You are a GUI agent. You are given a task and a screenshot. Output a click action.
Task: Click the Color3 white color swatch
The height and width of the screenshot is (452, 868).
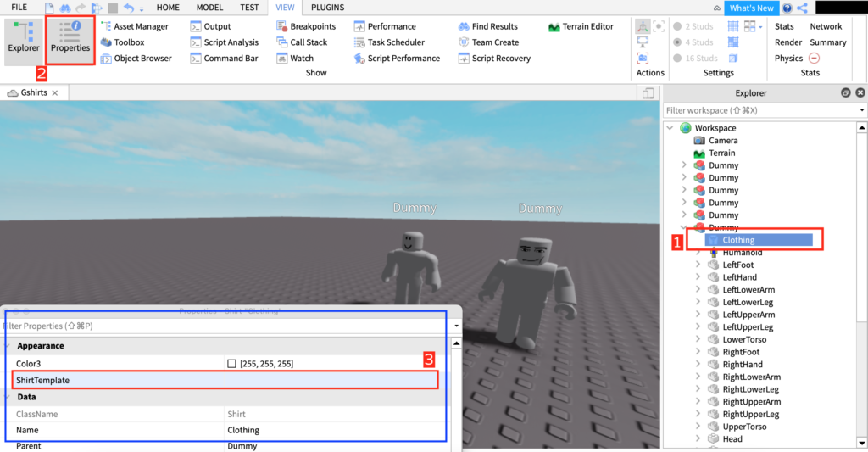point(231,363)
